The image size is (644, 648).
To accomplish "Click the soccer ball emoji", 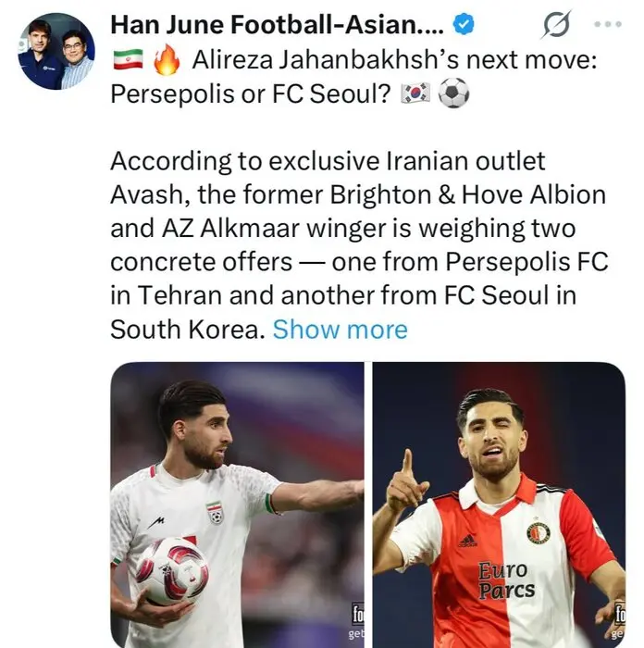I will coord(452,93).
